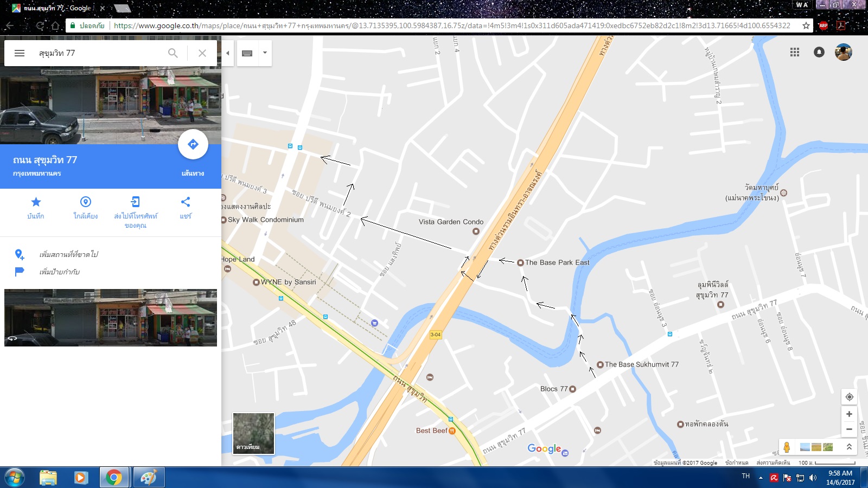Zoom out with the minus button
868x488 pixels.
850,429
